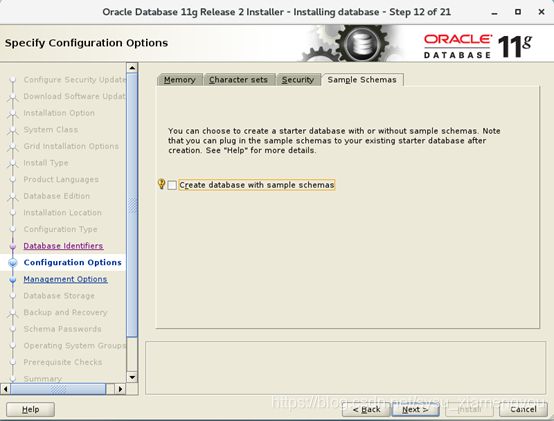Click the step list scroll down arrow
This screenshot has height=421, width=554.
(132, 377)
